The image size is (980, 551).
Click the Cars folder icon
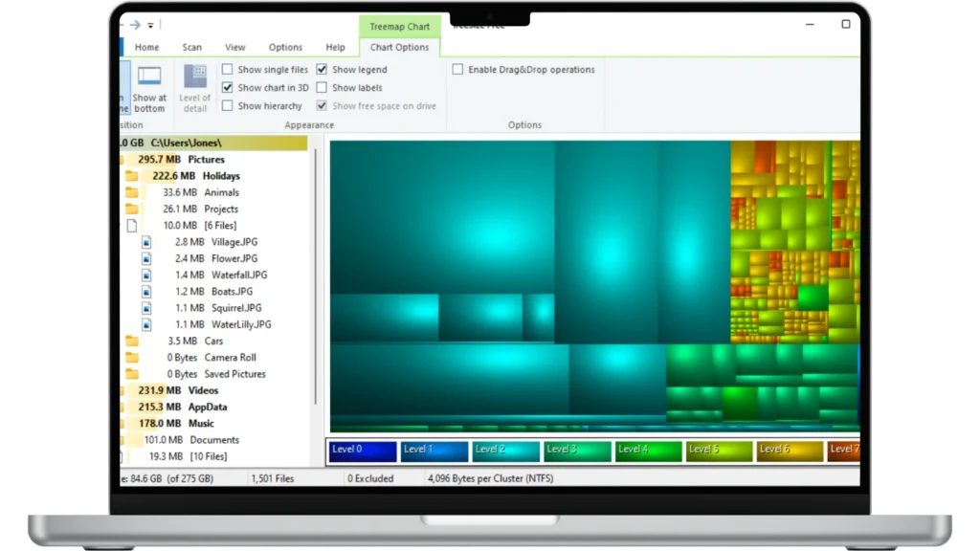132,342
